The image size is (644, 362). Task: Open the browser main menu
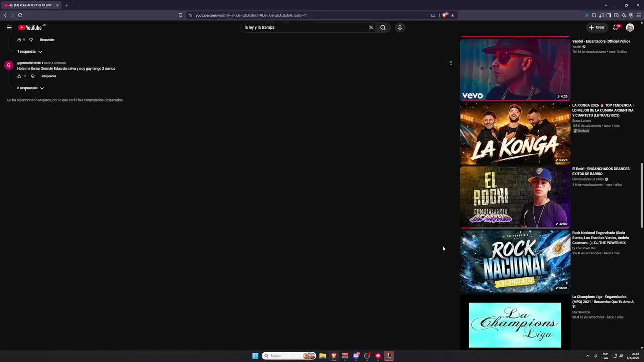pos(639,15)
